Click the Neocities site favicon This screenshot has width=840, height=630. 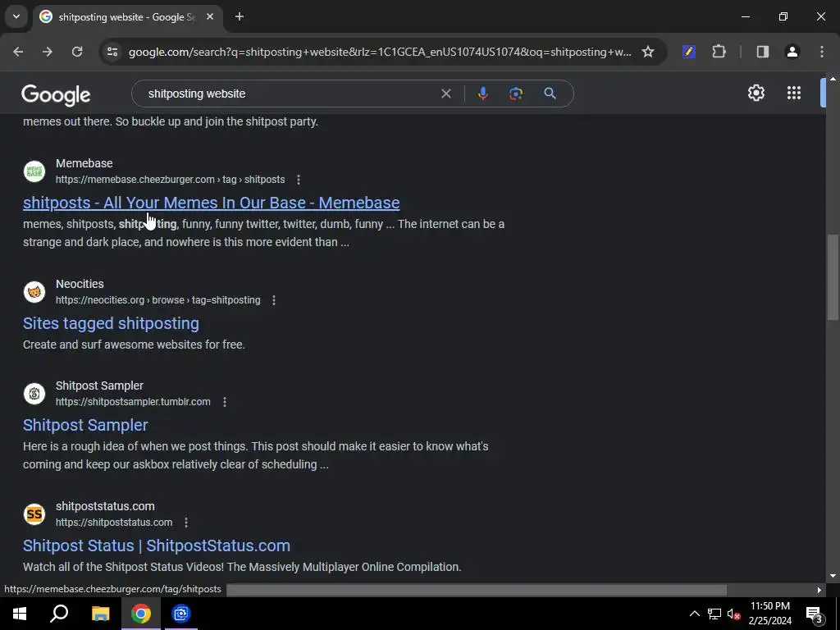click(34, 292)
